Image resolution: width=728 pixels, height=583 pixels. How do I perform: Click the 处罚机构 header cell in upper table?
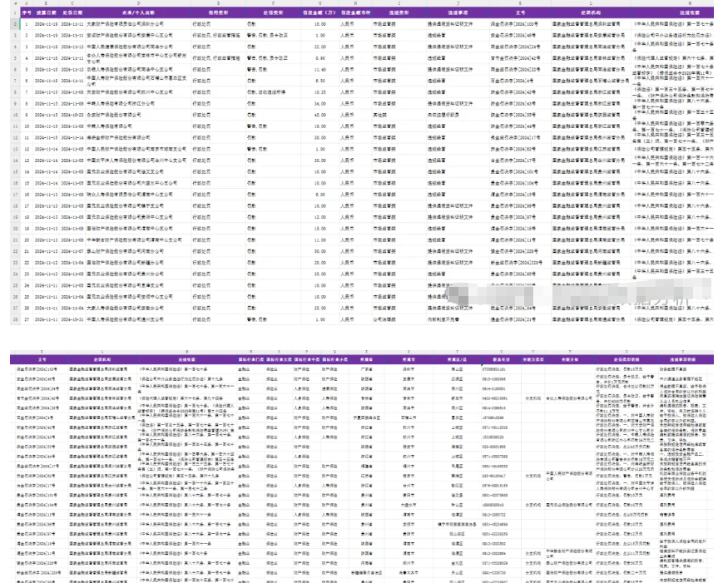[591, 12]
